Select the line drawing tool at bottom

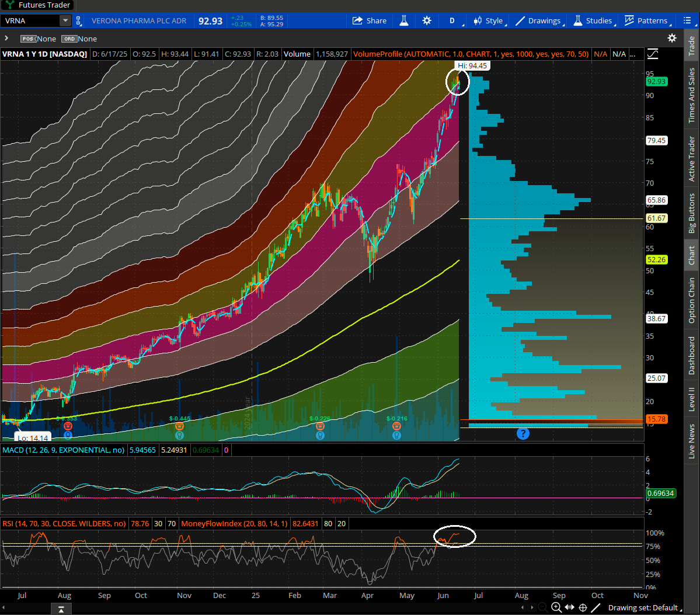pyautogui.click(x=595, y=607)
